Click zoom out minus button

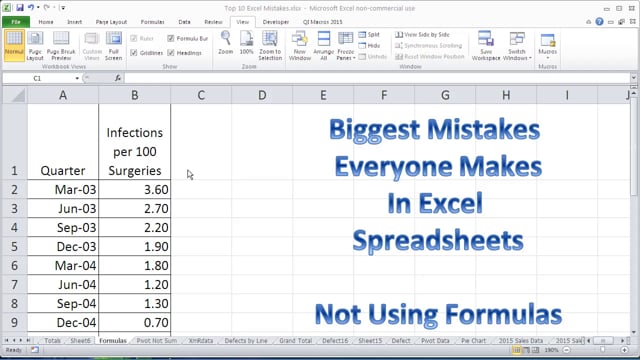pyautogui.click(x=566, y=350)
